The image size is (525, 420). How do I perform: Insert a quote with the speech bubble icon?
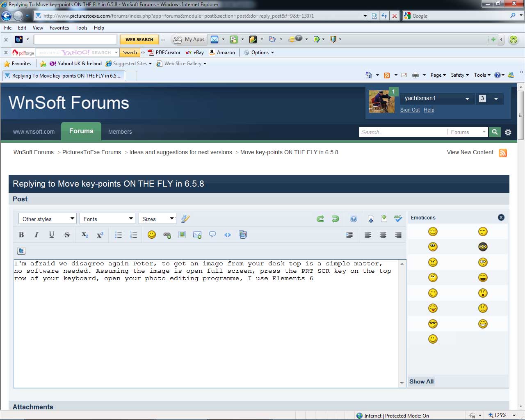pos(212,235)
